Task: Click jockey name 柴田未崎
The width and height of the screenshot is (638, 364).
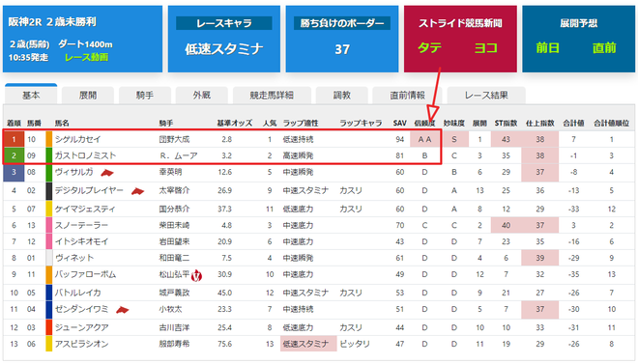Action: point(174,226)
